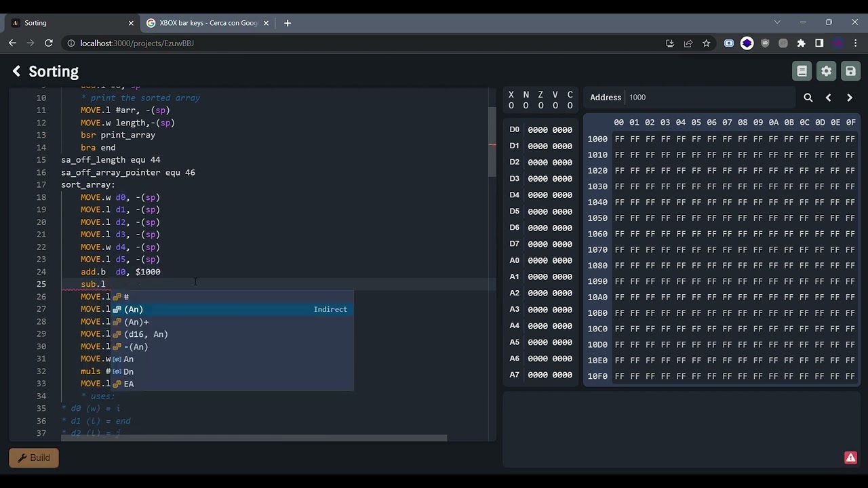Screen dimensions: 868x488
Task: Click line 15 sa_off_length equ 44
Action: (111, 160)
